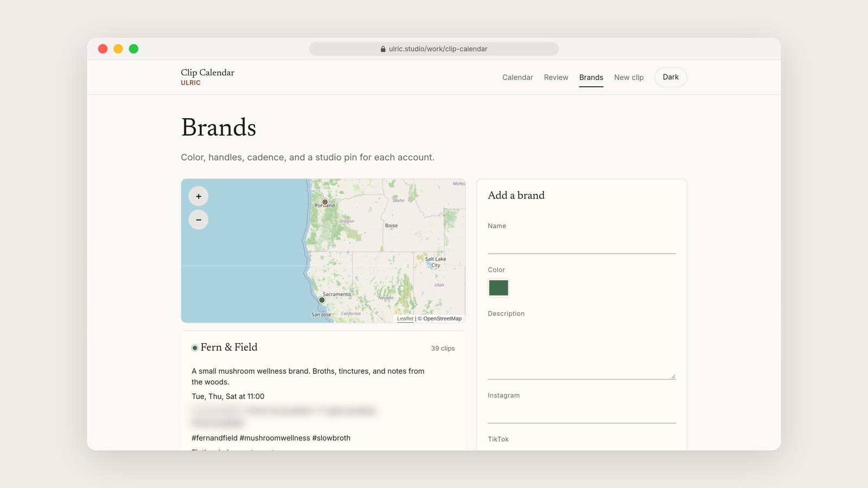Click the Salt Lake City map label
Screen dimensions: 868x488
(436, 262)
